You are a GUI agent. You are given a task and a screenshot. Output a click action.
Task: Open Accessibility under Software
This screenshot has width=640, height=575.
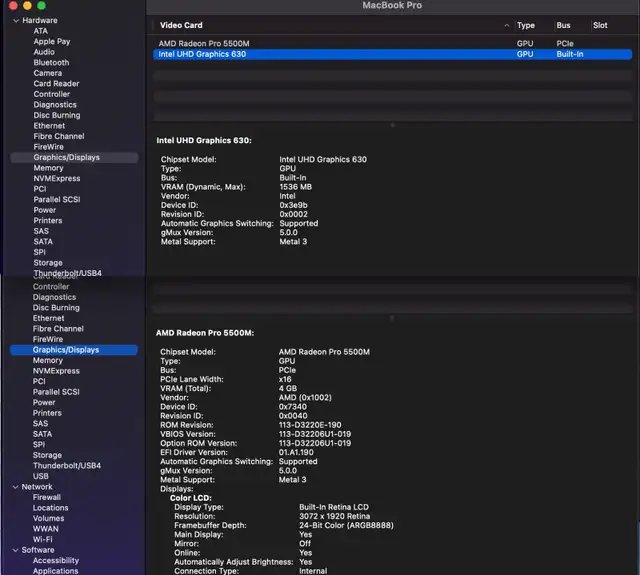pos(56,561)
